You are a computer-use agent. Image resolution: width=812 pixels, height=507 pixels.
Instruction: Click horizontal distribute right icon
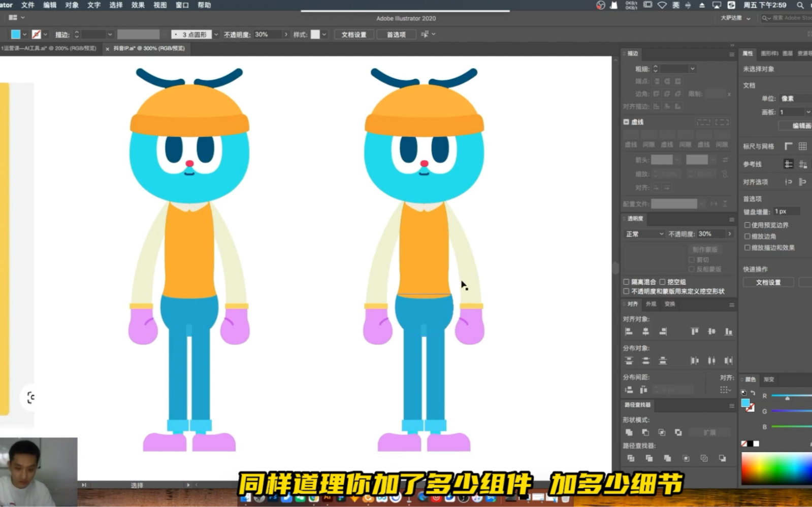[x=729, y=361]
